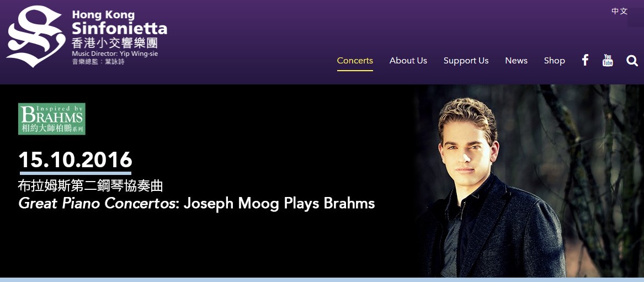Open the Concerts menu
This screenshot has width=644, height=282.
coord(355,61)
